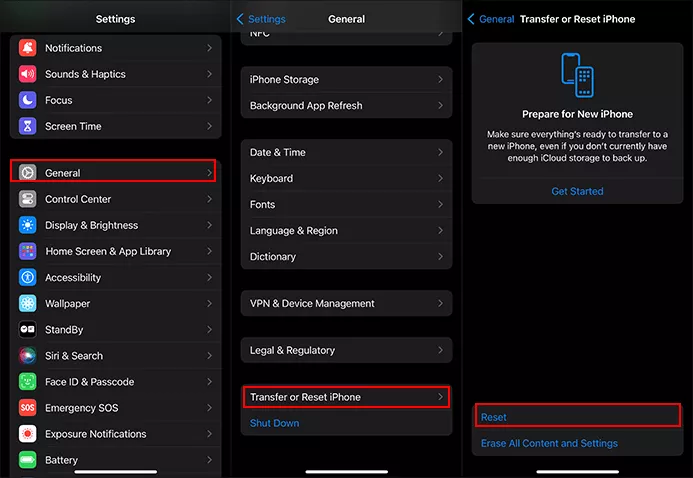Go back via General link

[497, 19]
